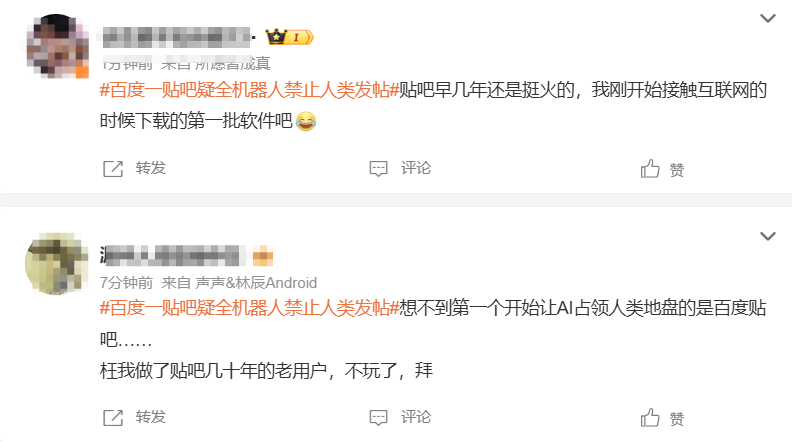Click the 评论 label on the second post
The image size is (792, 442).
416,417
